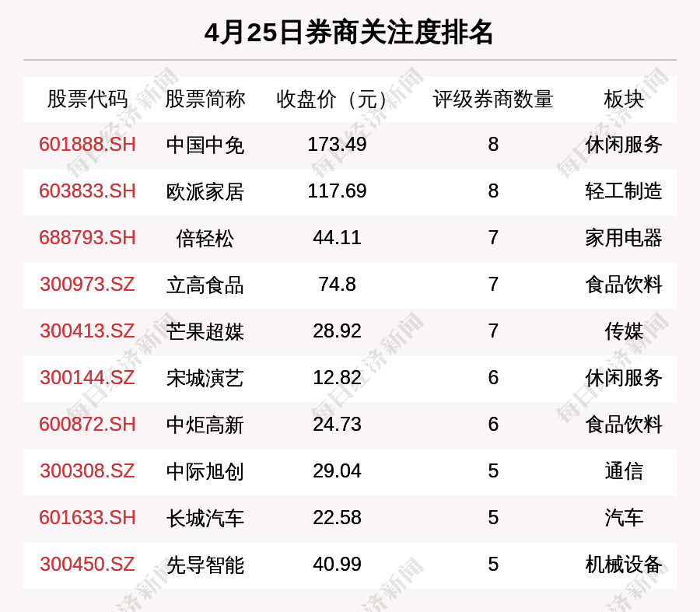Click broker count 5 in 长城汽车 row

point(493,518)
